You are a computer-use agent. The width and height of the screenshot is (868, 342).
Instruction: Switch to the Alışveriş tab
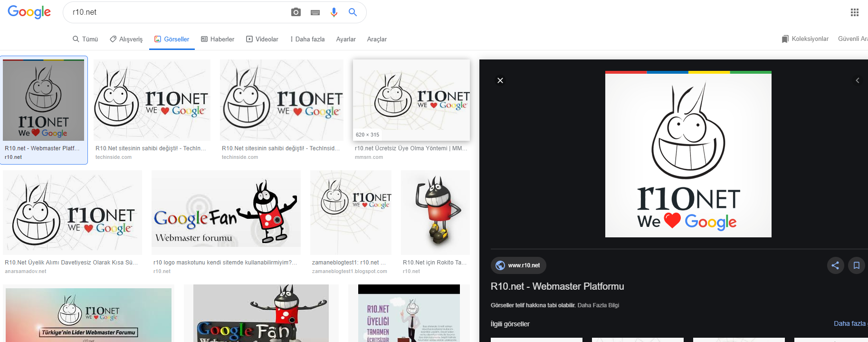pyautogui.click(x=126, y=39)
